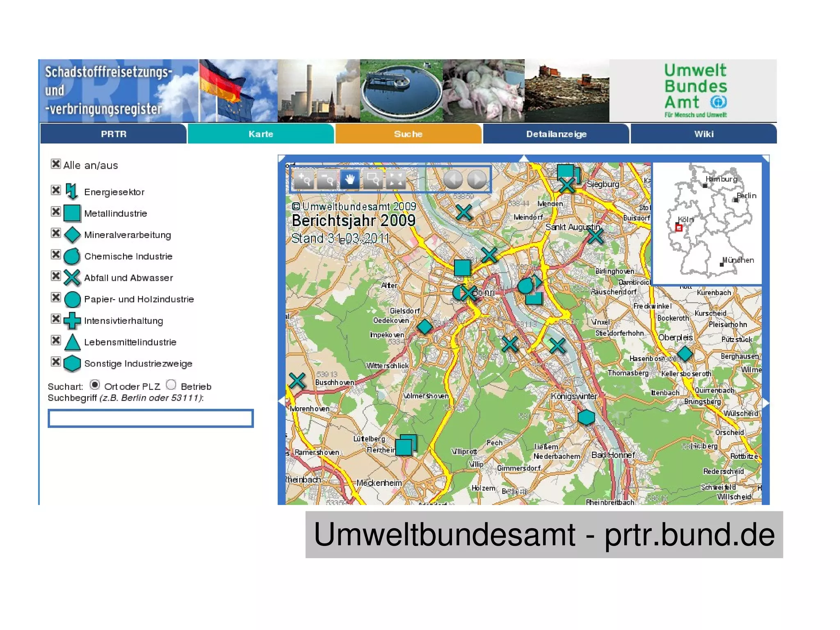Click into the Suchbegriff search field

(x=151, y=418)
